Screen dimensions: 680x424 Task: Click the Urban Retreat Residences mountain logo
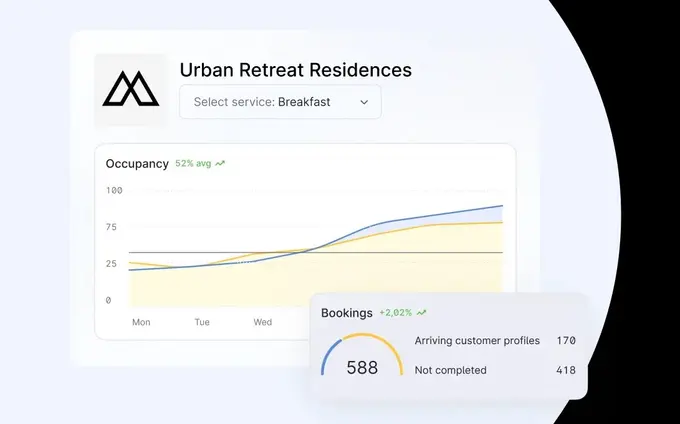(131, 89)
